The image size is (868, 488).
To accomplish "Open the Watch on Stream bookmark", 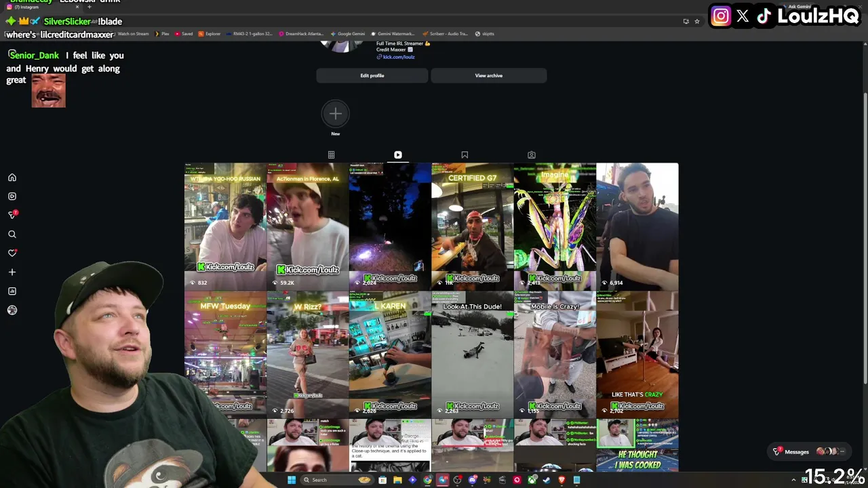I will click(133, 33).
